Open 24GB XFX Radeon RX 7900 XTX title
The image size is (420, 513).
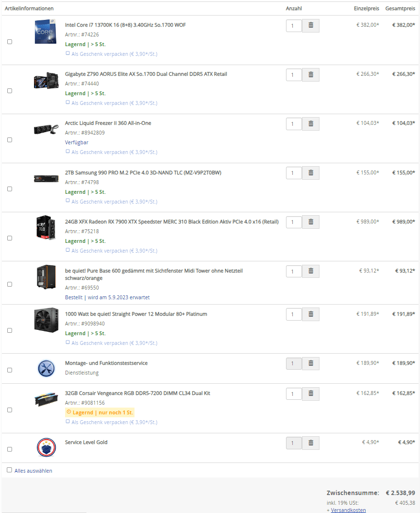point(172,222)
